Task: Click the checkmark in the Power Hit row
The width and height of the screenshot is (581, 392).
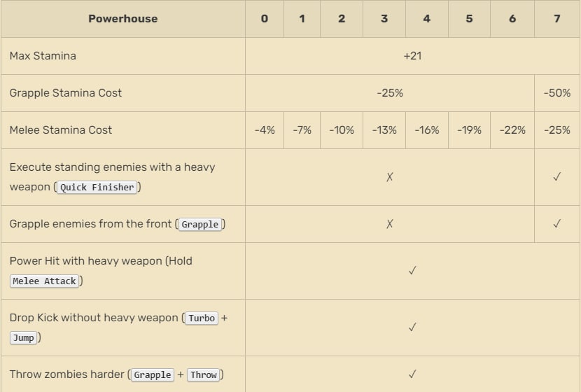Action: click(x=412, y=271)
